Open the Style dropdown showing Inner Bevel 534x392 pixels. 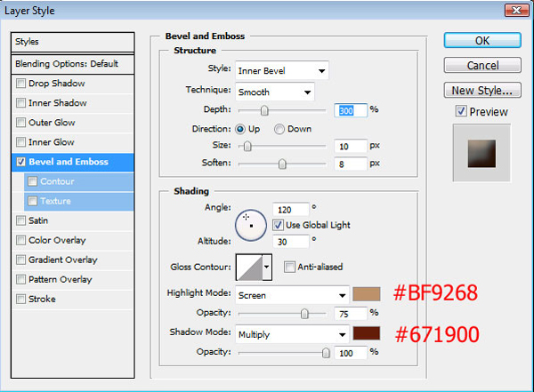[281, 71]
